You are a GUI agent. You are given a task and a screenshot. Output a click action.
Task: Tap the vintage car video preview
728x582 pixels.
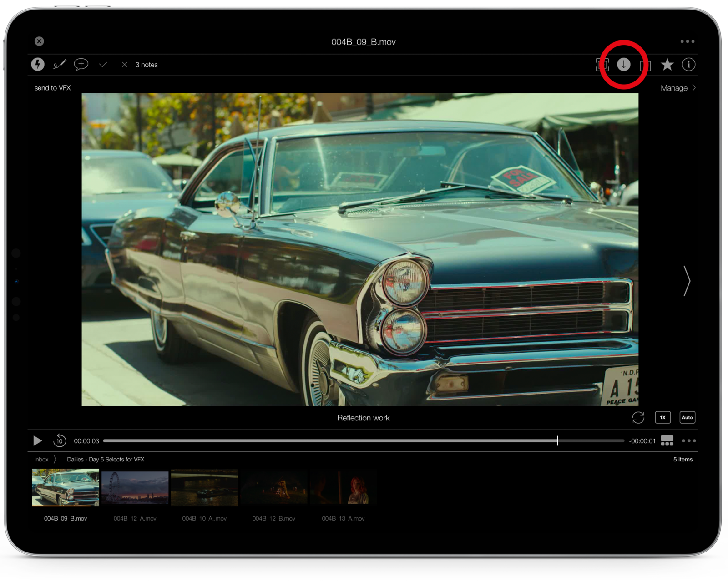point(360,249)
